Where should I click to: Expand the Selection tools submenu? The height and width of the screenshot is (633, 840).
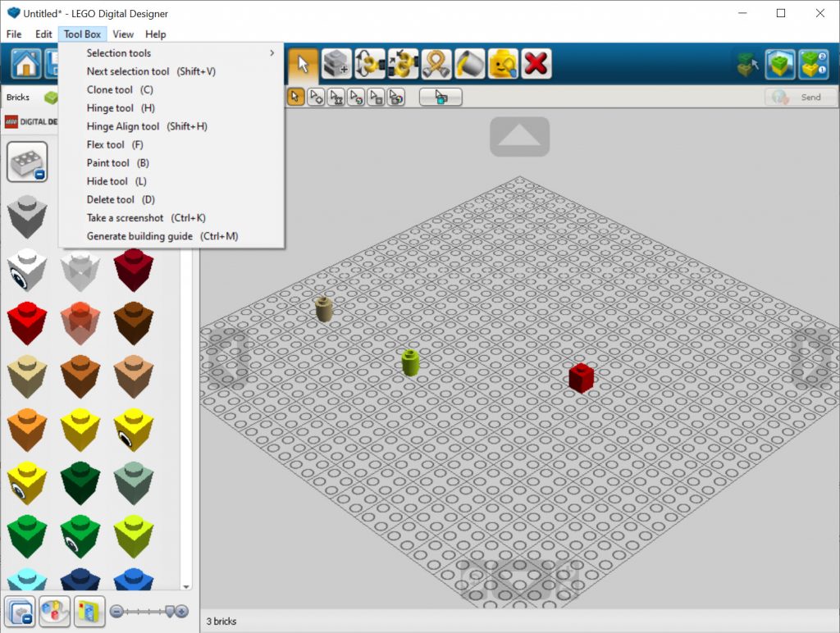click(x=171, y=53)
